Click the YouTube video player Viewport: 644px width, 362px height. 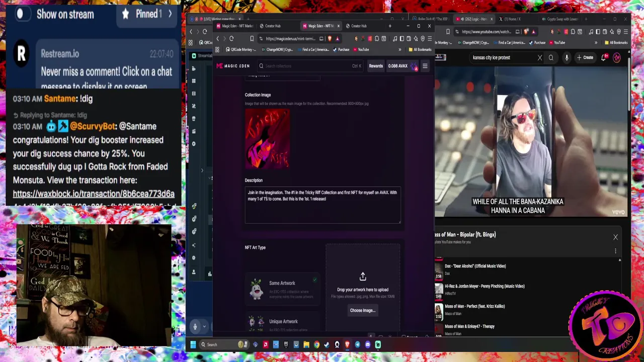coord(531,141)
